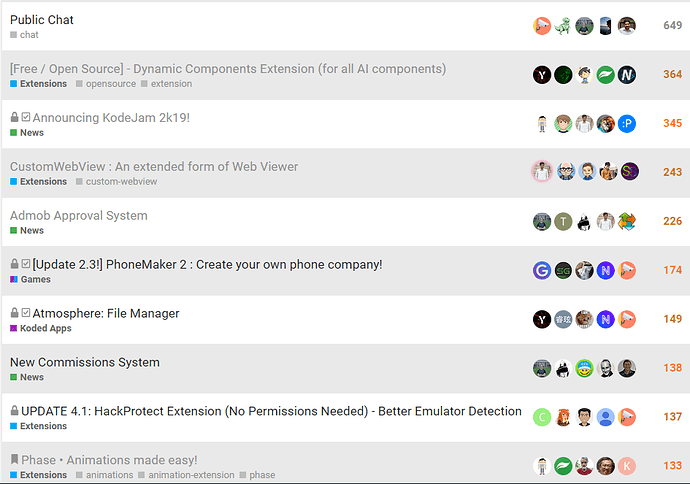Click the purple S avatar in CustomWebView row
This screenshot has width=690, height=484.
point(630,171)
